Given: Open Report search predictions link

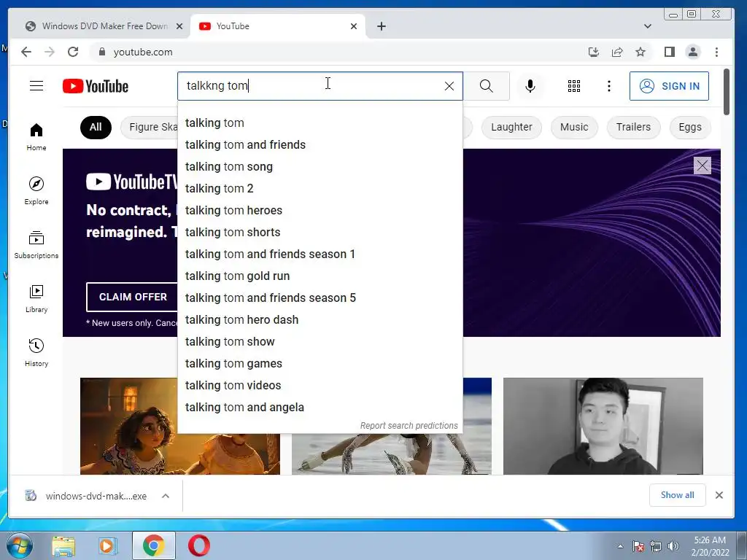Looking at the screenshot, I should [x=409, y=425].
